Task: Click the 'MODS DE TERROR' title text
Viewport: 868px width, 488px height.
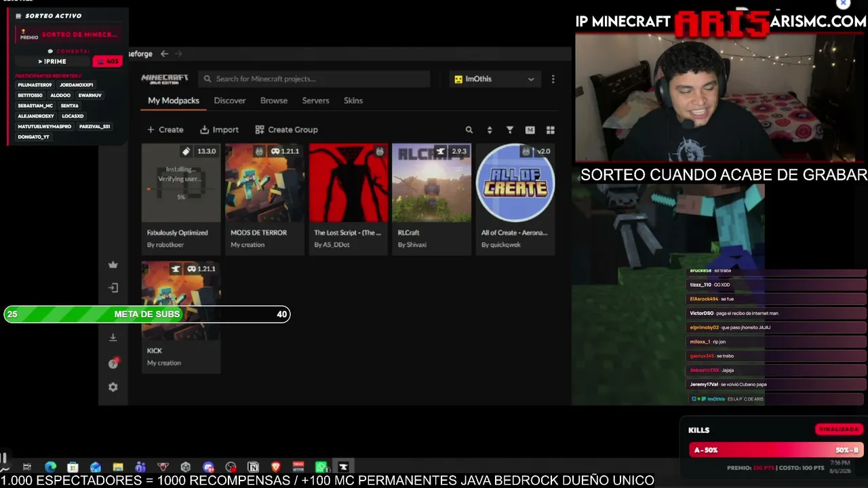Action: pyautogui.click(x=258, y=232)
